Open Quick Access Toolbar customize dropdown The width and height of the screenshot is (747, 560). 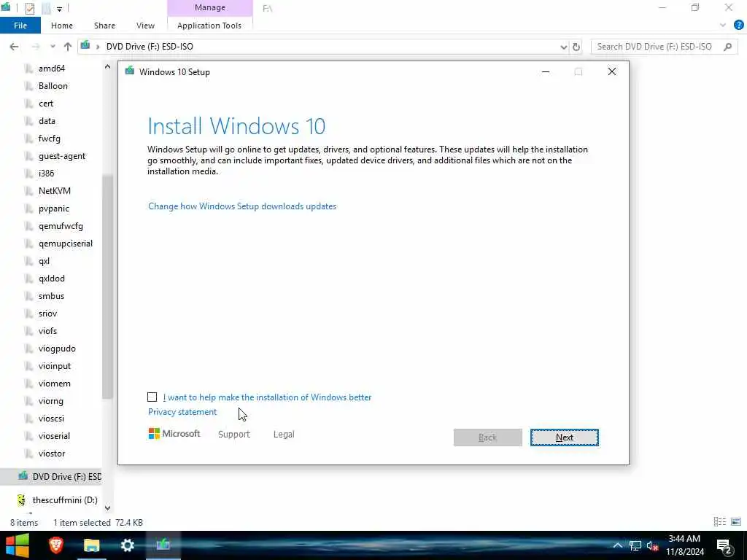click(x=60, y=9)
